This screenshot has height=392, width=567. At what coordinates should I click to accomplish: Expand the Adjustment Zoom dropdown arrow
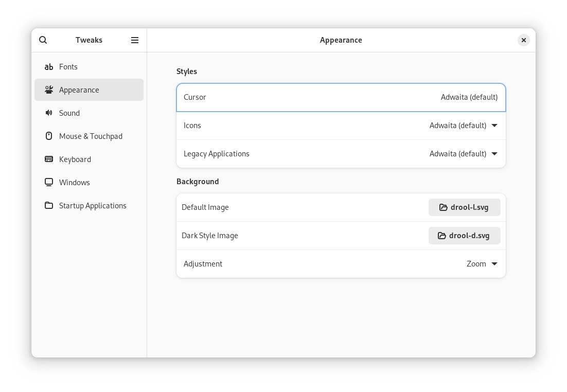coord(494,264)
